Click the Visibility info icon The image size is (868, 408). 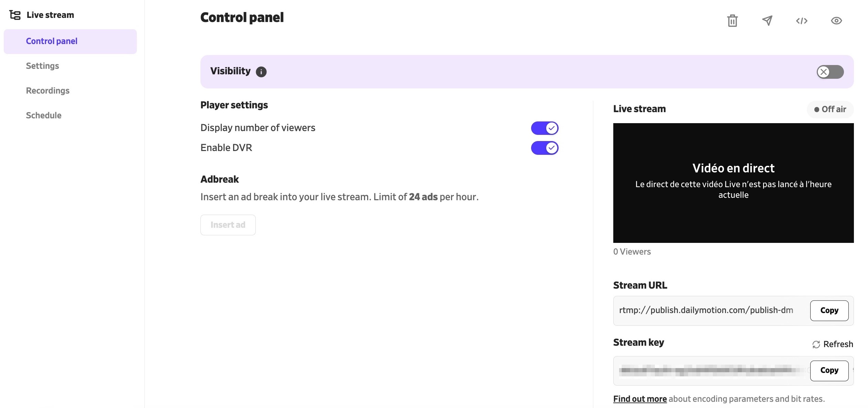[261, 72]
